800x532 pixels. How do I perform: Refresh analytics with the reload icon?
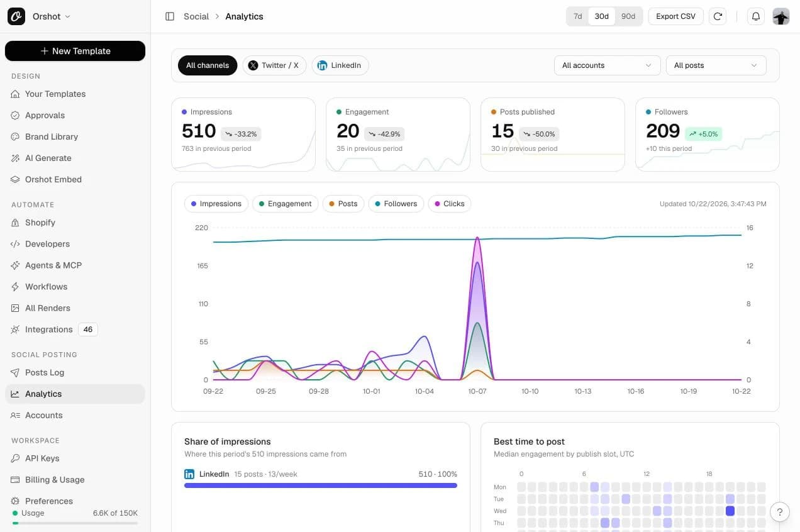point(718,16)
